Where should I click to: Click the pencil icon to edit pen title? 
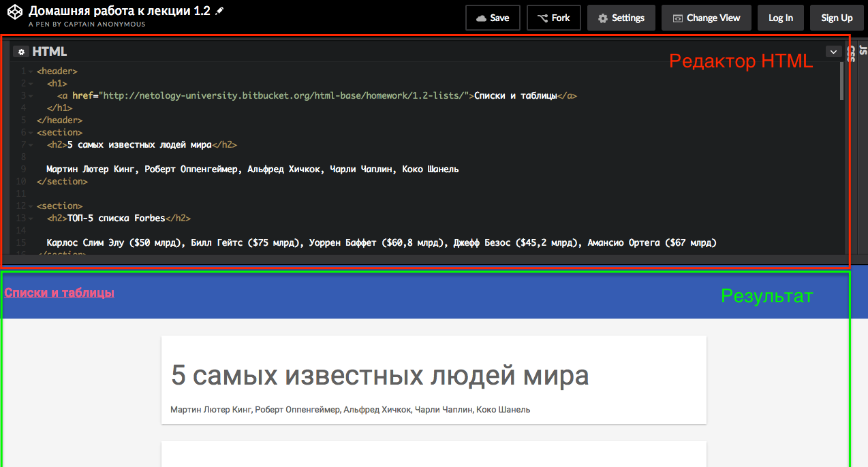(219, 11)
